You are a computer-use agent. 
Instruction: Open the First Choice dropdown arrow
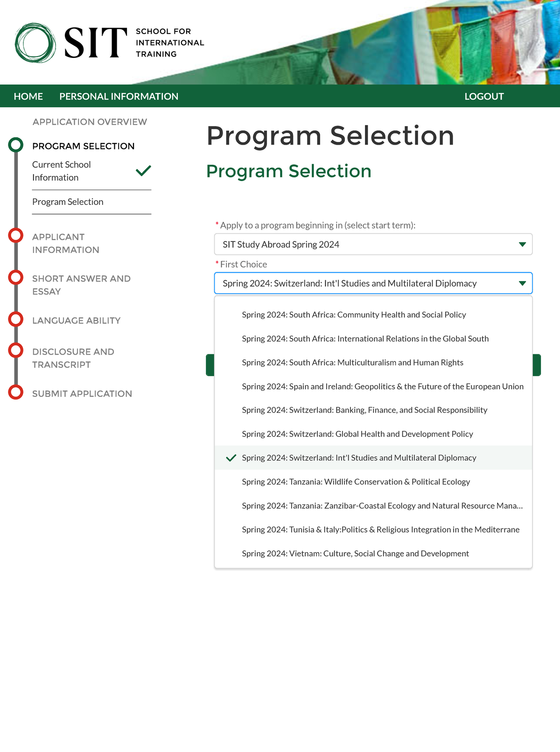pyautogui.click(x=523, y=283)
